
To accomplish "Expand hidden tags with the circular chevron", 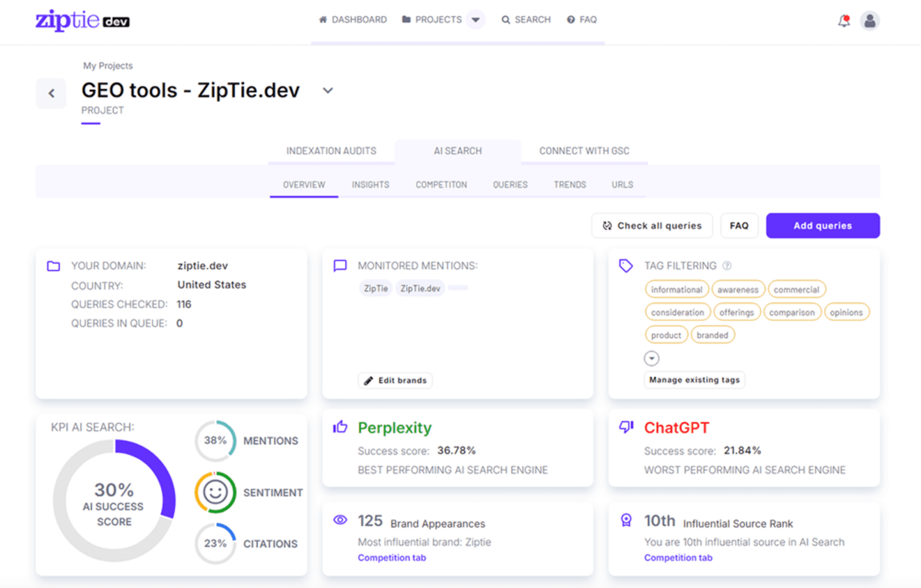I will coord(651,358).
